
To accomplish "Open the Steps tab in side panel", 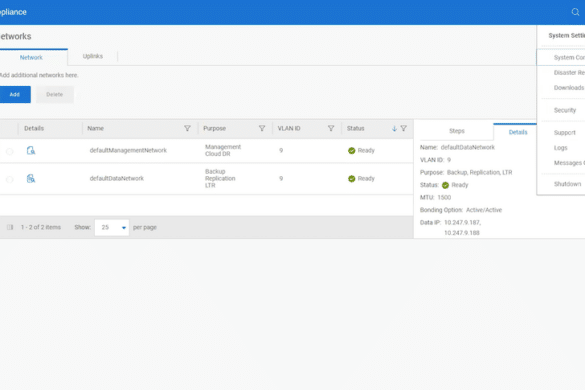I will (457, 131).
